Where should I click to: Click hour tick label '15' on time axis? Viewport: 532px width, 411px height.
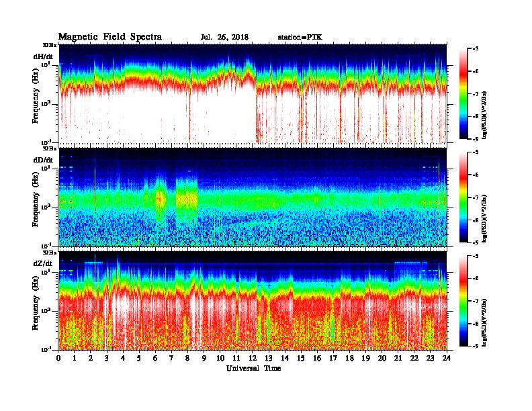(x=301, y=358)
